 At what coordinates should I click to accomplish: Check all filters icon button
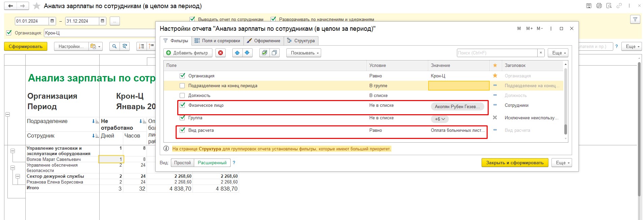264,53
